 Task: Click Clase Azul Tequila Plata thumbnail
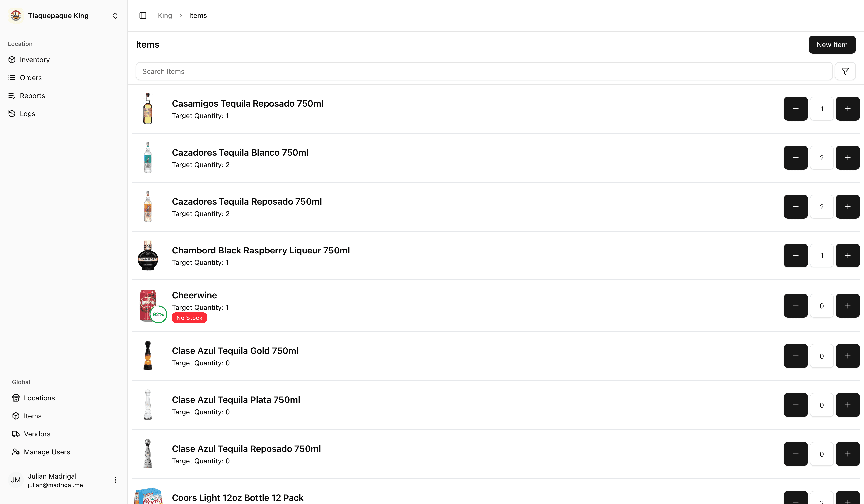[x=148, y=404]
